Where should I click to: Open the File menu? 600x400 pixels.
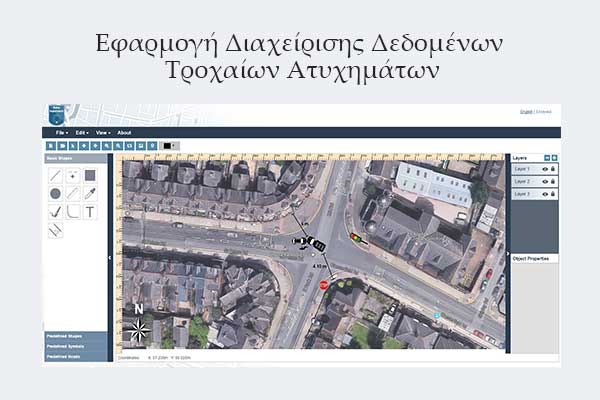[x=62, y=133]
